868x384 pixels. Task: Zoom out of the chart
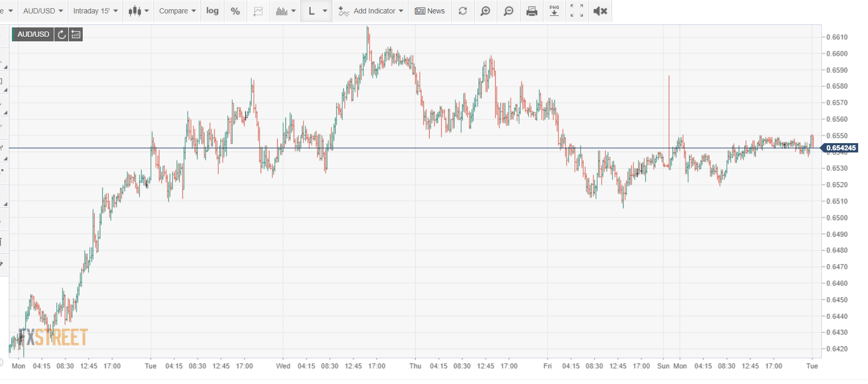[509, 11]
